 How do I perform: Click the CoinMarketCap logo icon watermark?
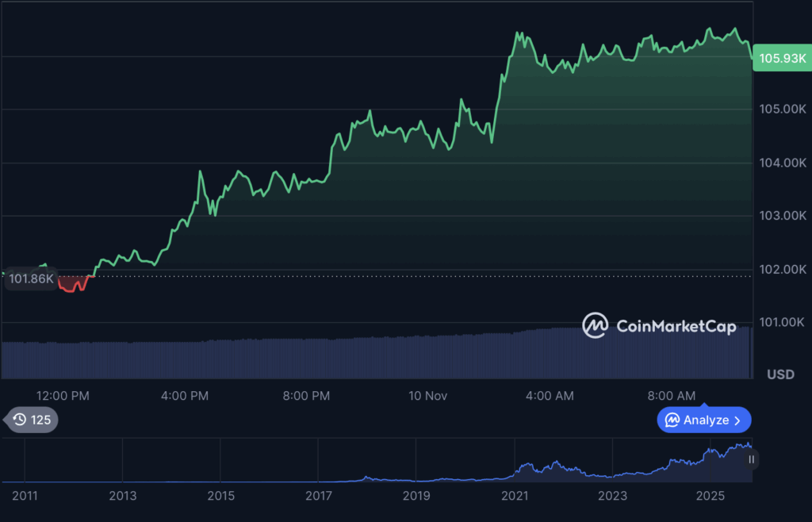click(595, 325)
